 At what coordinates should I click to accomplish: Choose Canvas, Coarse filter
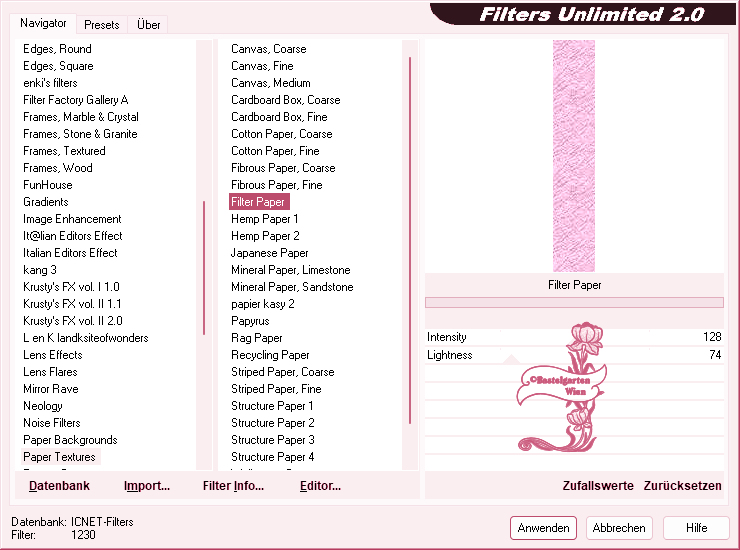[269, 49]
